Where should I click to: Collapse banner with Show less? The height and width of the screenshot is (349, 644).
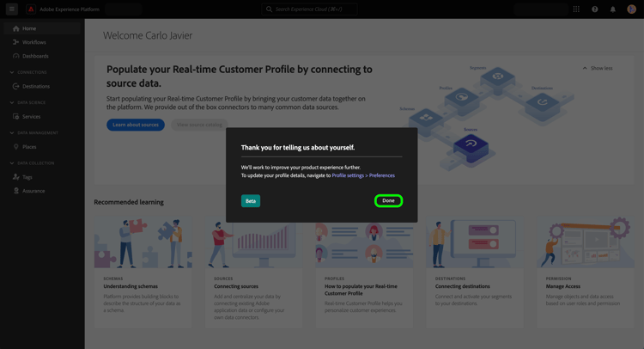click(598, 68)
